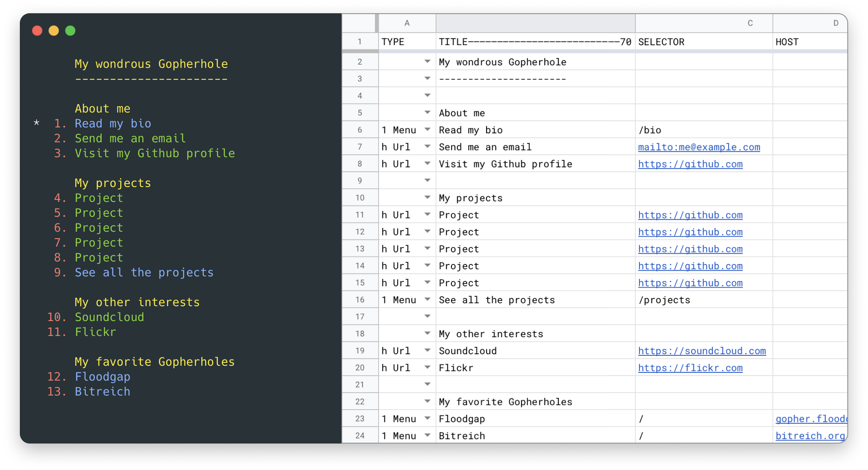Open the TYPE dropdown on the Bitreich row
This screenshot has width=868, height=470.
pyautogui.click(x=428, y=435)
